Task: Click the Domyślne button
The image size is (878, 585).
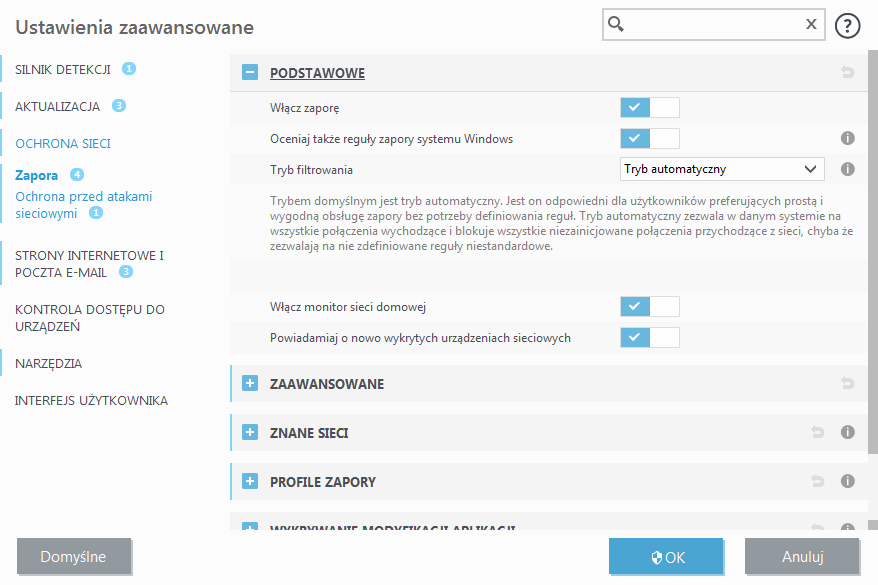Action: 73,557
